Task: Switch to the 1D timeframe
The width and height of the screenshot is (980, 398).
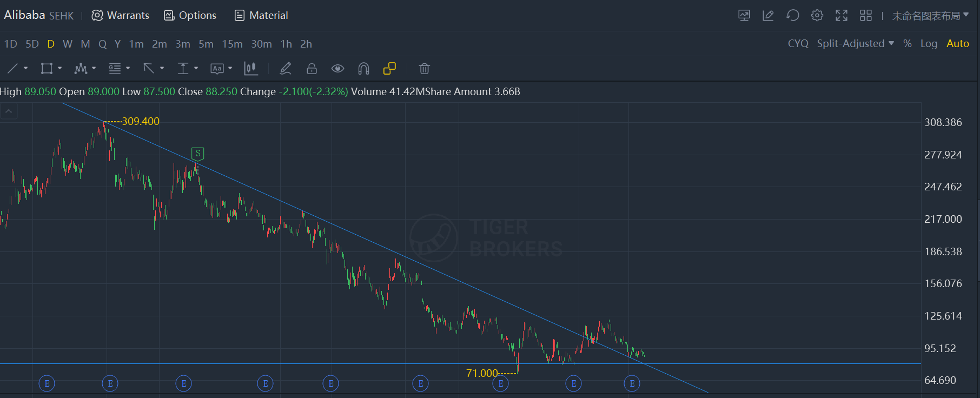Action: pyautogui.click(x=11, y=44)
